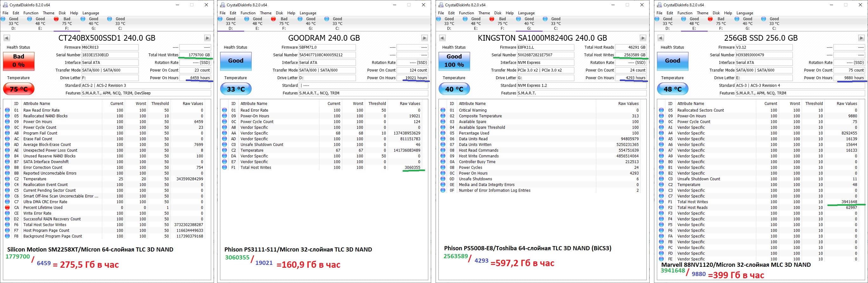Screen dimensions: 868x283
Task: Click the app icon in the CT240BX500SSD1 window title bar
Action: (5, 5)
